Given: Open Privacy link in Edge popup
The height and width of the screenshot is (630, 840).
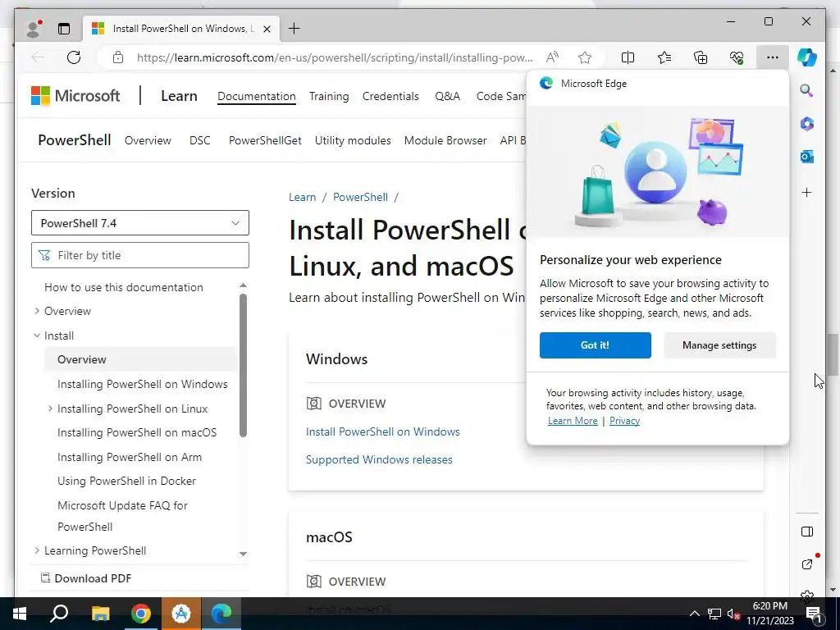Looking at the screenshot, I should click(x=624, y=421).
